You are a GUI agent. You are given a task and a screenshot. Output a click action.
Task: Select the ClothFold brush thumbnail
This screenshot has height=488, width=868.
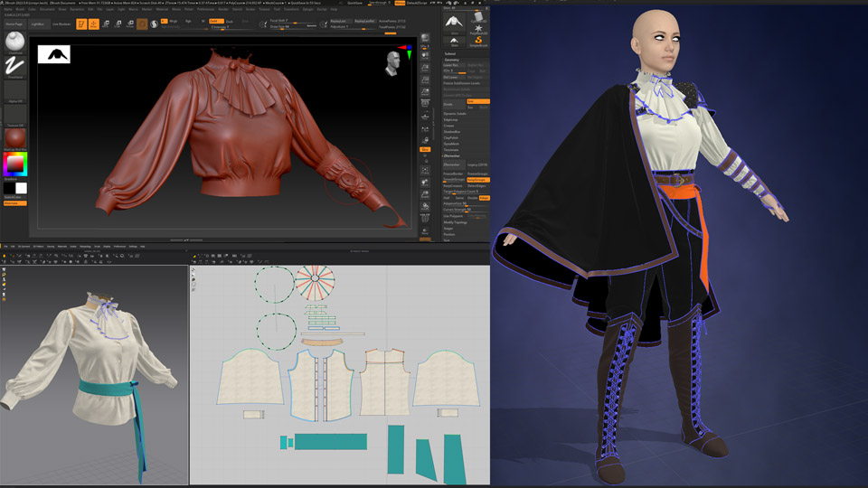point(15,42)
